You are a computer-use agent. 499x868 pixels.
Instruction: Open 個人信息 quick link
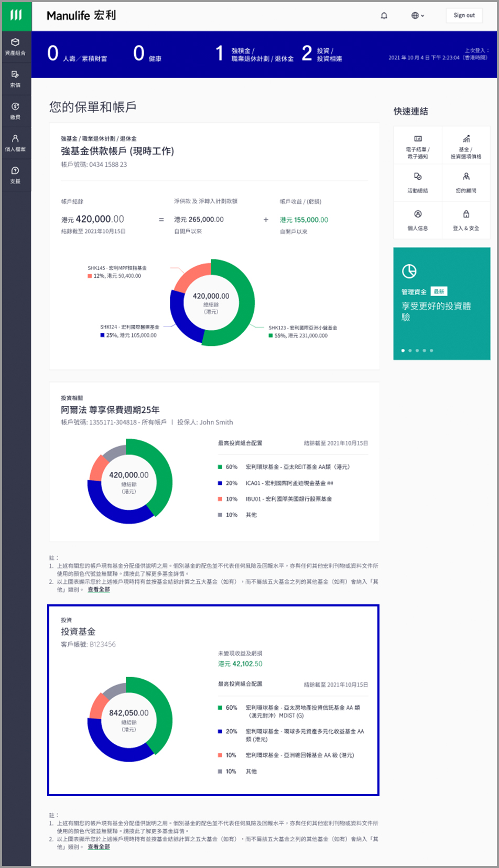pyautogui.click(x=418, y=220)
